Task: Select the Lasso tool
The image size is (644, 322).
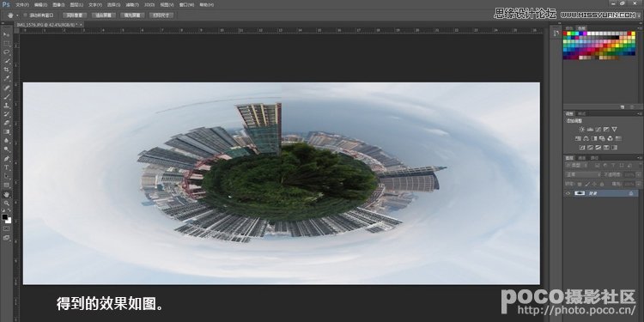Action: pyautogui.click(x=6, y=52)
